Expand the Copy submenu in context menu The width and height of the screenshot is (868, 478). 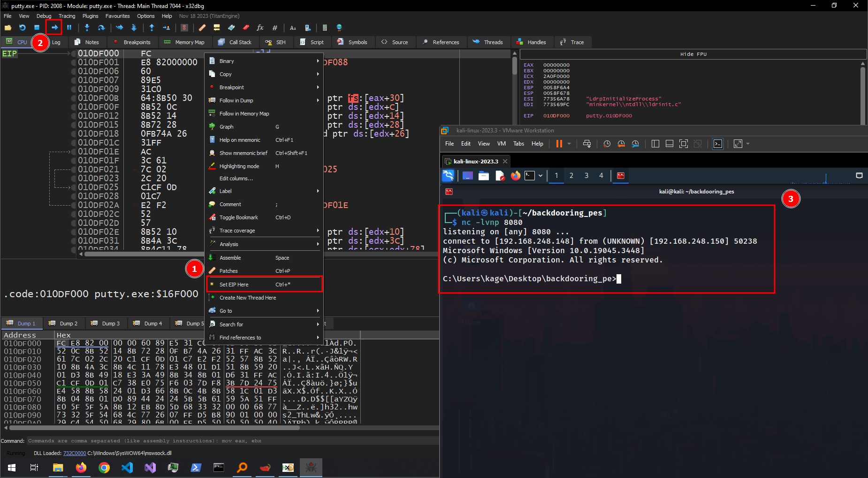[x=265, y=74]
